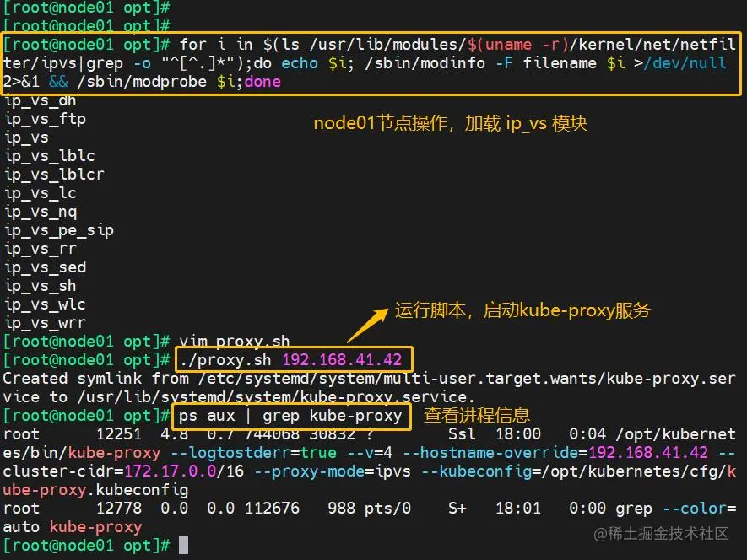Click the /dev/null redirect text
This screenshot has width=747, height=560.
point(685,63)
